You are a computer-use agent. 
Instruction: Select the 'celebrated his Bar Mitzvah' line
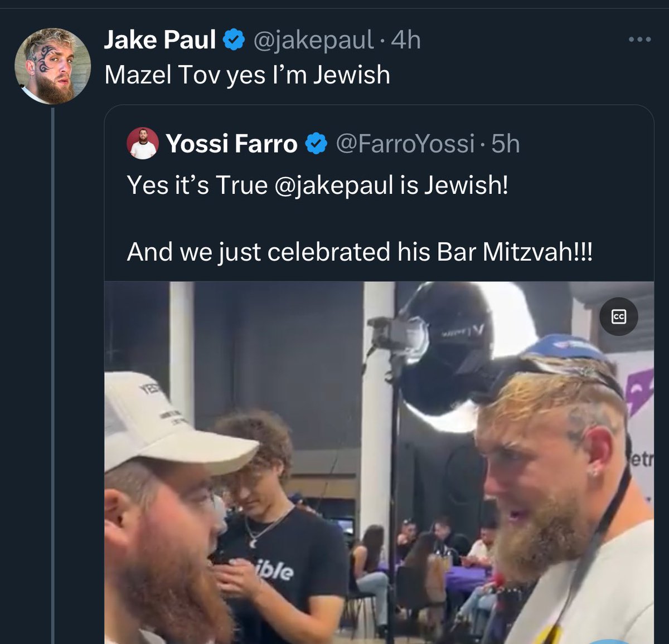click(360, 252)
